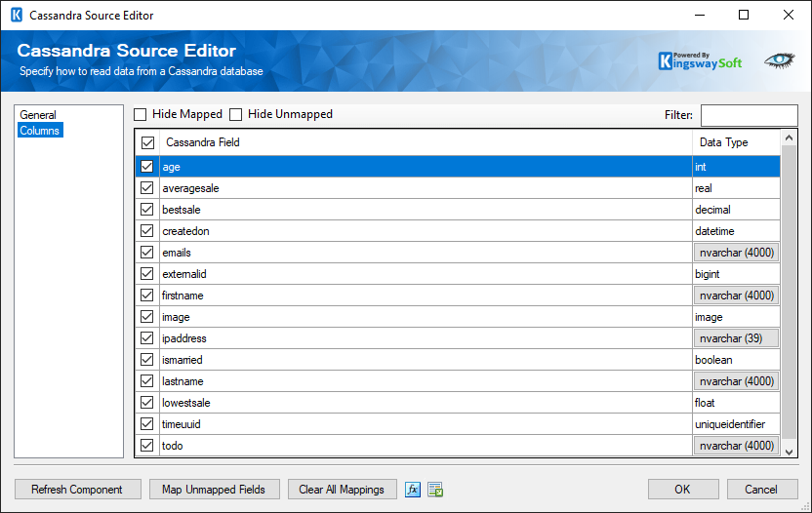812x513 pixels.
Task: Click the KingswaySoft logo
Action: point(700,61)
